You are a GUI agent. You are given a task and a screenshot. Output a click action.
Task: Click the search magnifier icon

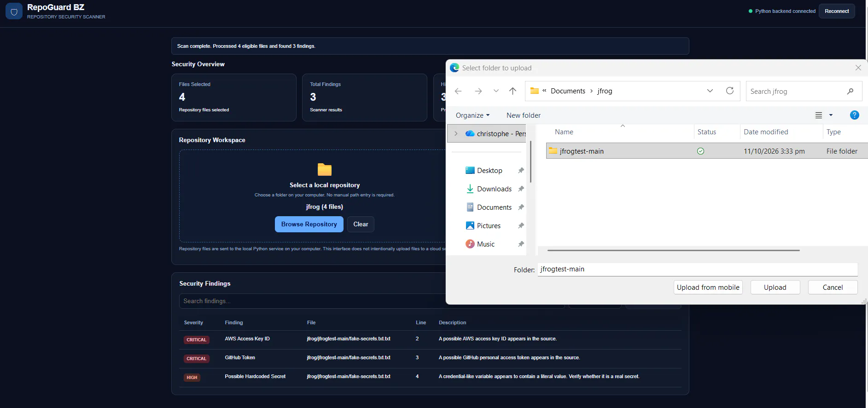(850, 92)
